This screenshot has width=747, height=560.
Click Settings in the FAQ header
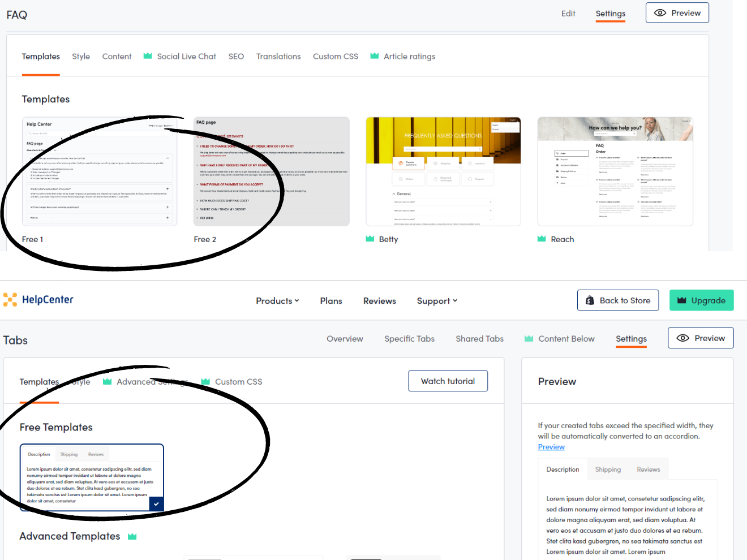tap(611, 14)
